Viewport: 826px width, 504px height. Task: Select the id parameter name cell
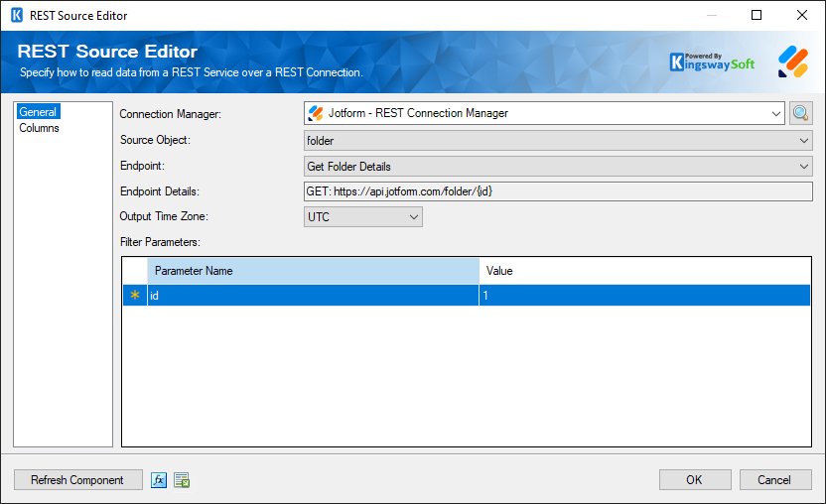click(313, 296)
